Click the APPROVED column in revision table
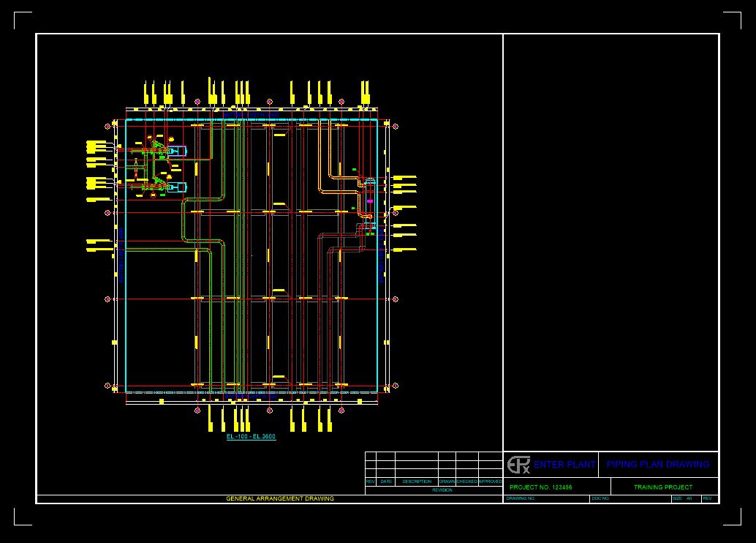The height and width of the screenshot is (543, 756). click(x=490, y=482)
